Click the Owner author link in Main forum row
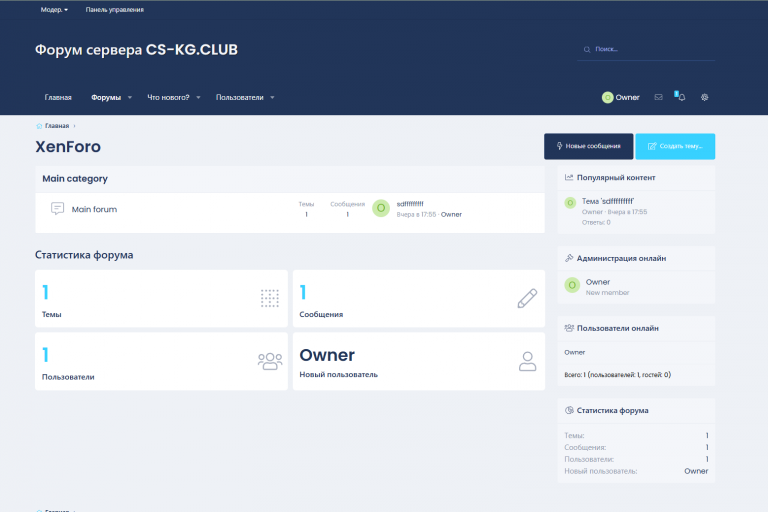768x512 pixels. pyautogui.click(x=451, y=215)
